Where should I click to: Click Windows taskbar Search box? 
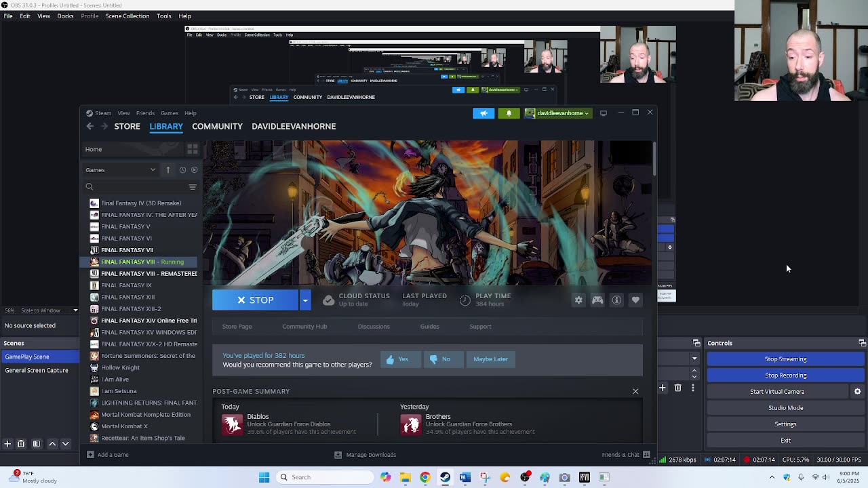click(325, 477)
